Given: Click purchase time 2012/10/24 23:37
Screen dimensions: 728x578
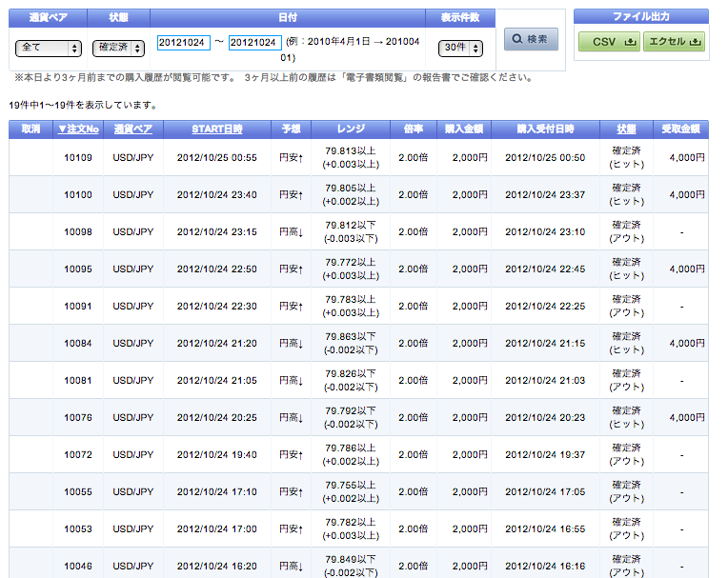Looking at the screenshot, I should click(545, 195).
